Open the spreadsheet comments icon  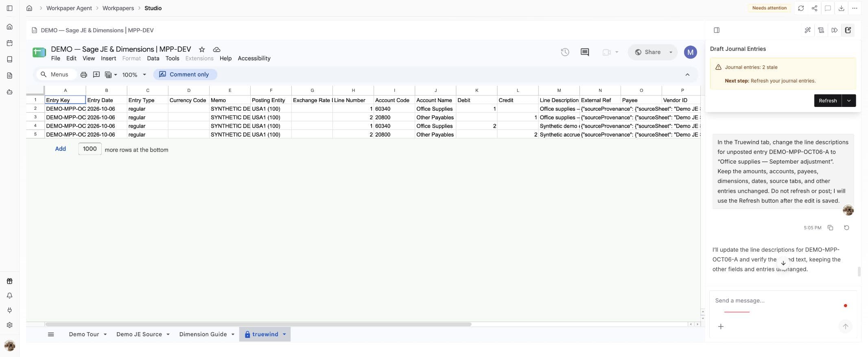(x=585, y=52)
